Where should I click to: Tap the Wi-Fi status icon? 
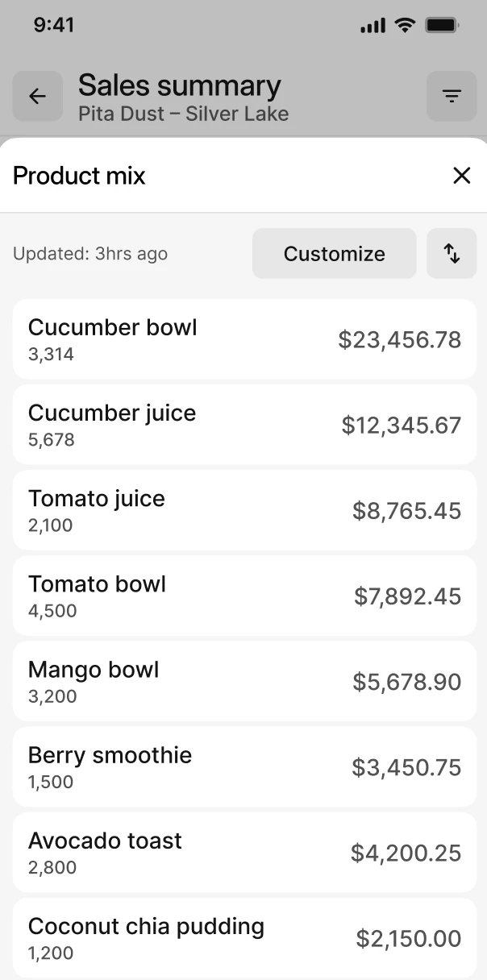click(404, 26)
